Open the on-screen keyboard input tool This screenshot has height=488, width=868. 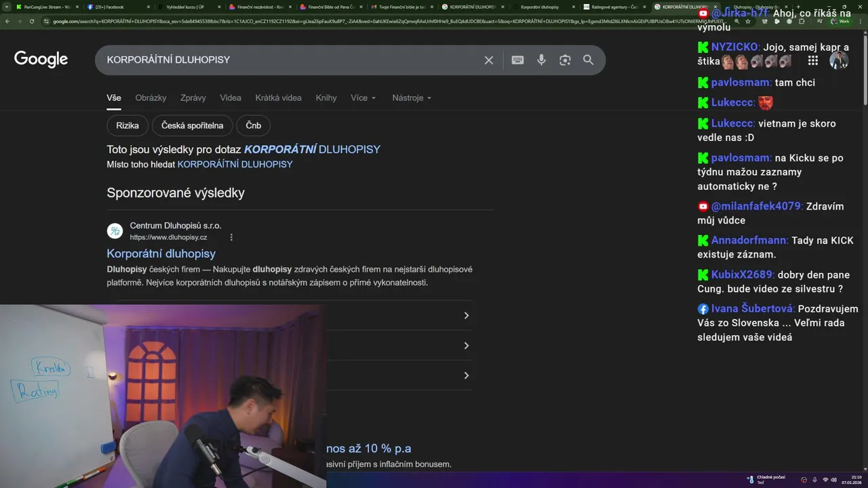[517, 60]
